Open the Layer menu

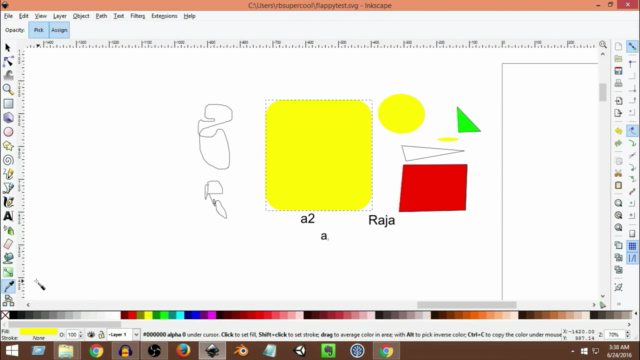[60, 16]
